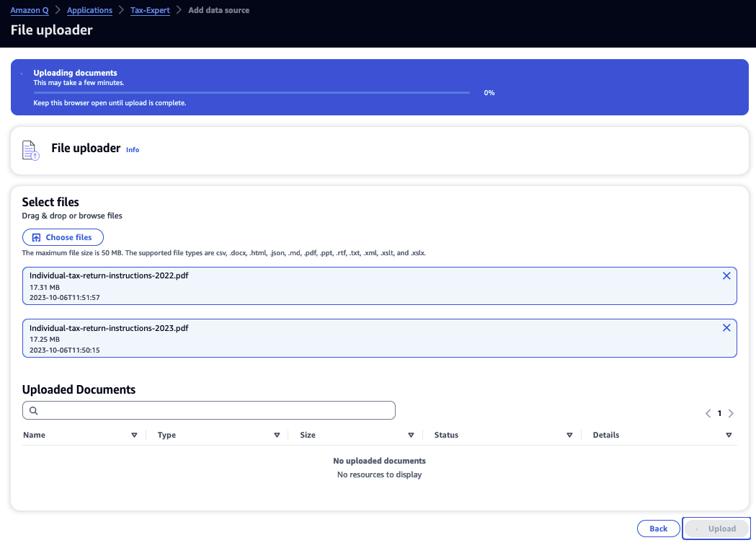Click the upload icon in Choose files
Screen dimensions: 756x548
pos(37,237)
